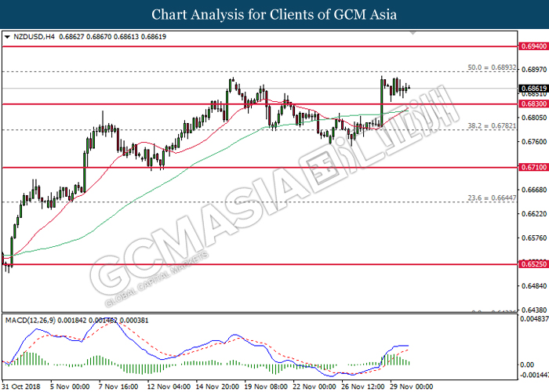Click the MACD(12,26,9) indicator label

[30, 320]
